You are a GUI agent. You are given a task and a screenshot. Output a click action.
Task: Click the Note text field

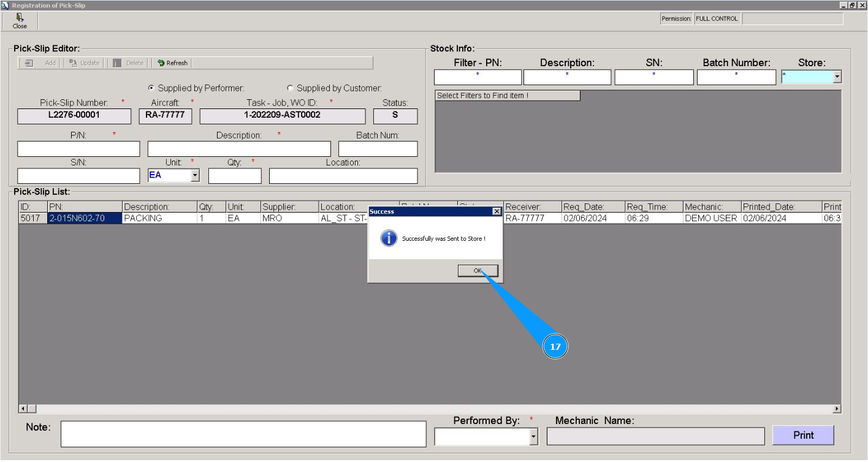pos(243,434)
